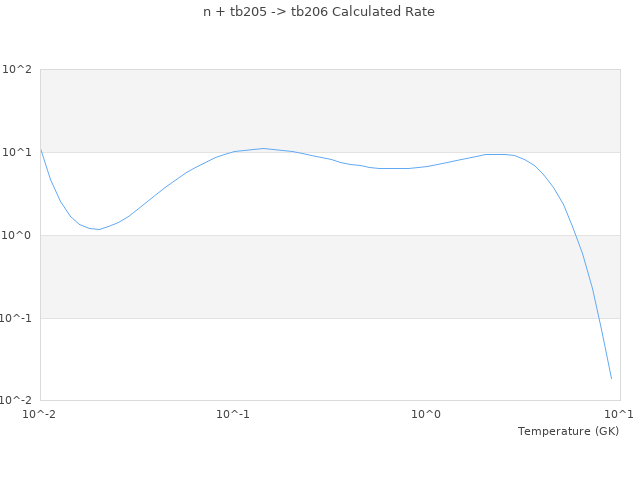Click the curve's local minimum near the left

point(98,230)
